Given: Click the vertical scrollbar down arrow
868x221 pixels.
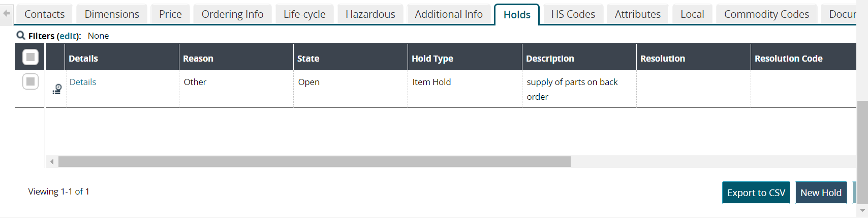Looking at the screenshot, I should pyautogui.click(x=862, y=210).
